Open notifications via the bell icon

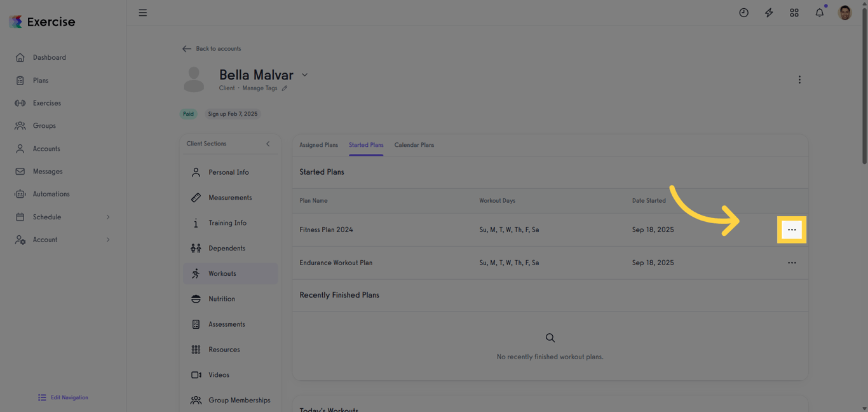click(x=819, y=12)
